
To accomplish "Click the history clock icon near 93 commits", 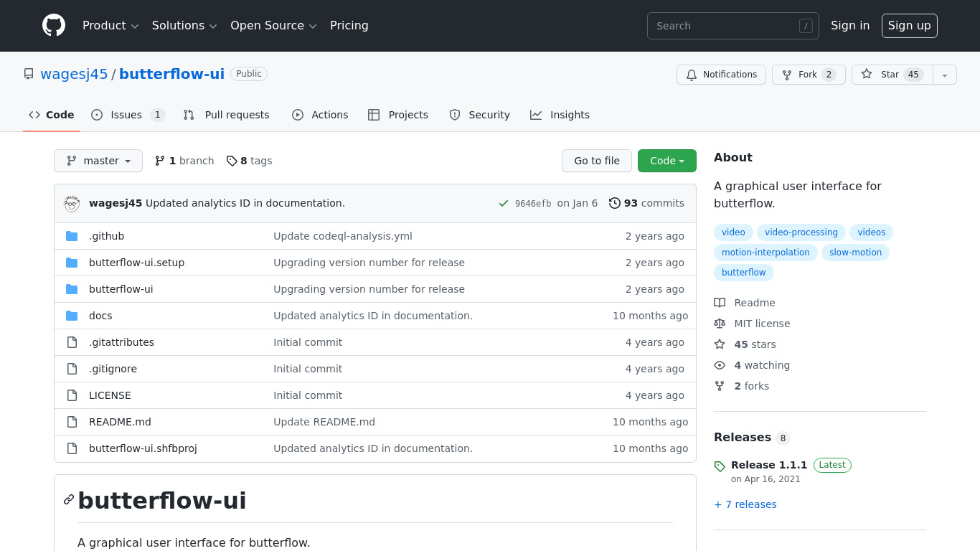I will pyautogui.click(x=615, y=203).
